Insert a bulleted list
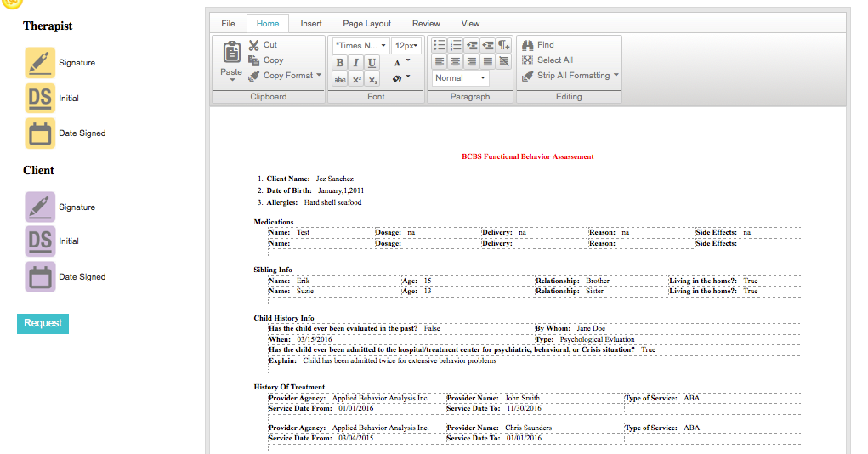 [439, 45]
